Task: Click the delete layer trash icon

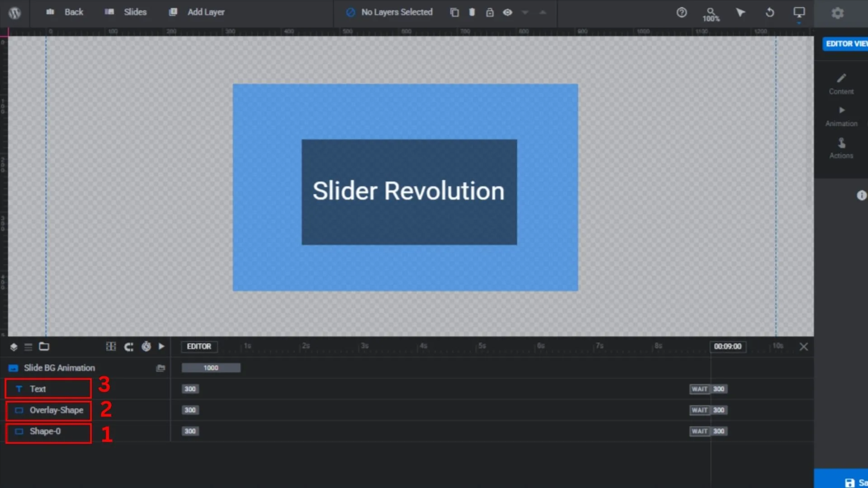Action: point(472,12)
